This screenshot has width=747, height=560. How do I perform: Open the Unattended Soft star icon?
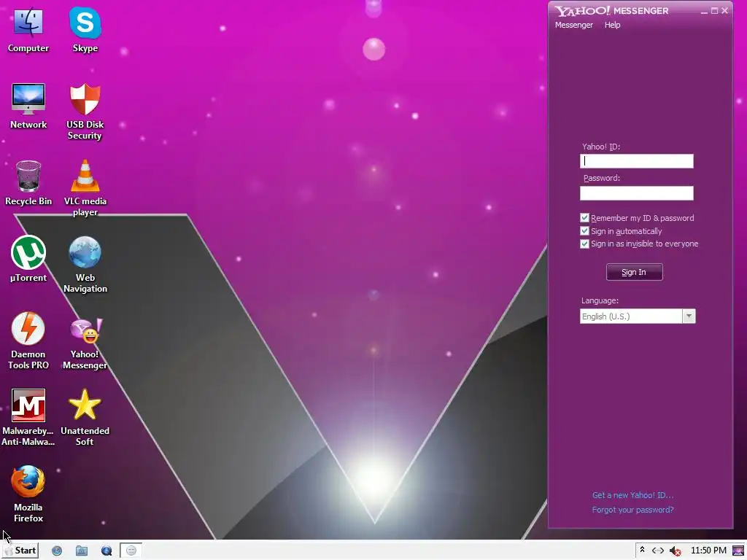85,418
